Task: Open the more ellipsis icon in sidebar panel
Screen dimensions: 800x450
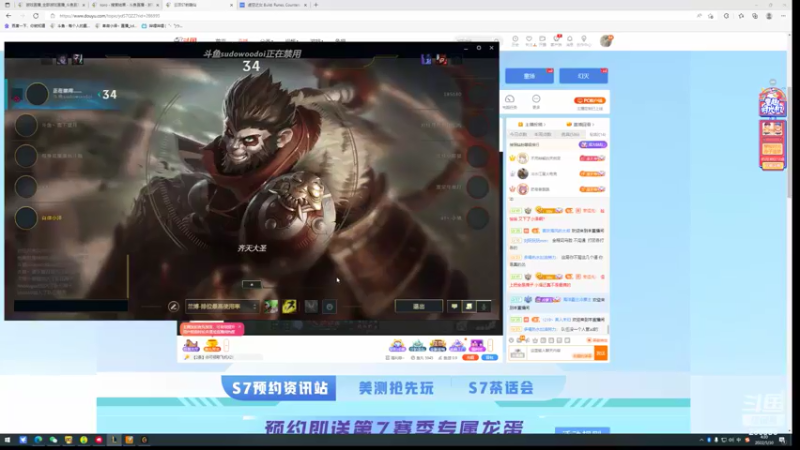Action: pos(536,101)
